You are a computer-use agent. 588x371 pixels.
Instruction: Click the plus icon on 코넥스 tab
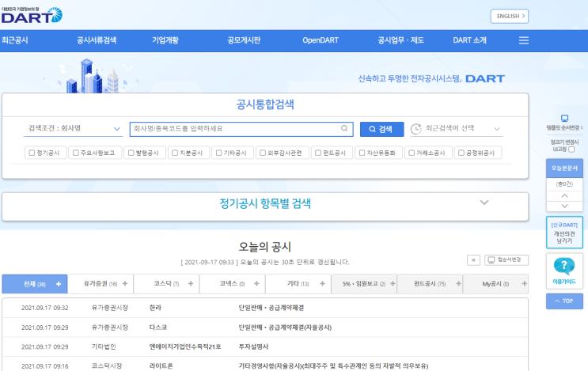click(256, 284)
